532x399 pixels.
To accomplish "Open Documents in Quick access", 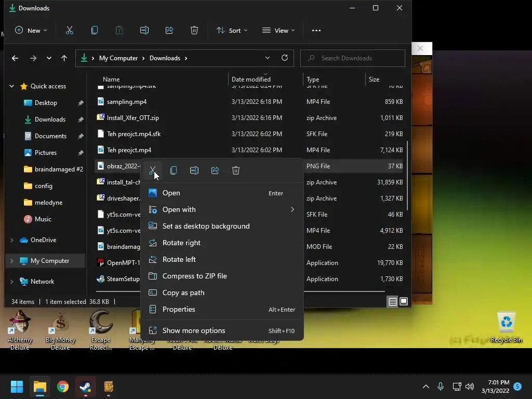I will point(50,136).
